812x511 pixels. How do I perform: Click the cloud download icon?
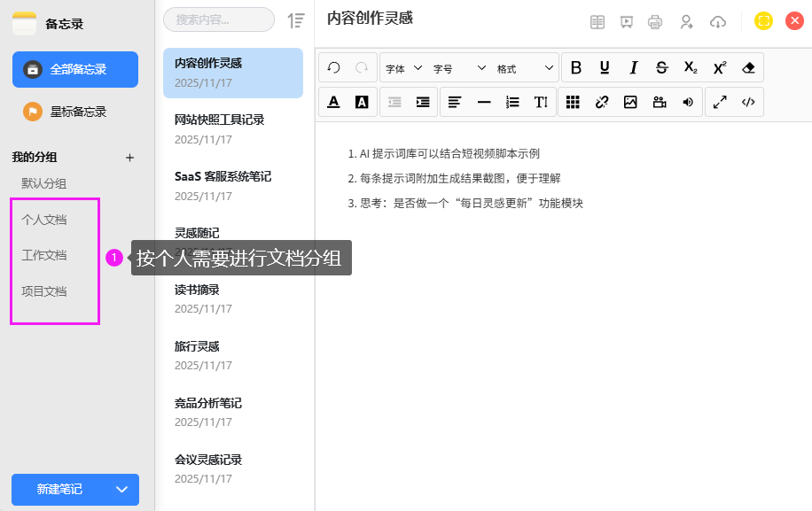719,22
